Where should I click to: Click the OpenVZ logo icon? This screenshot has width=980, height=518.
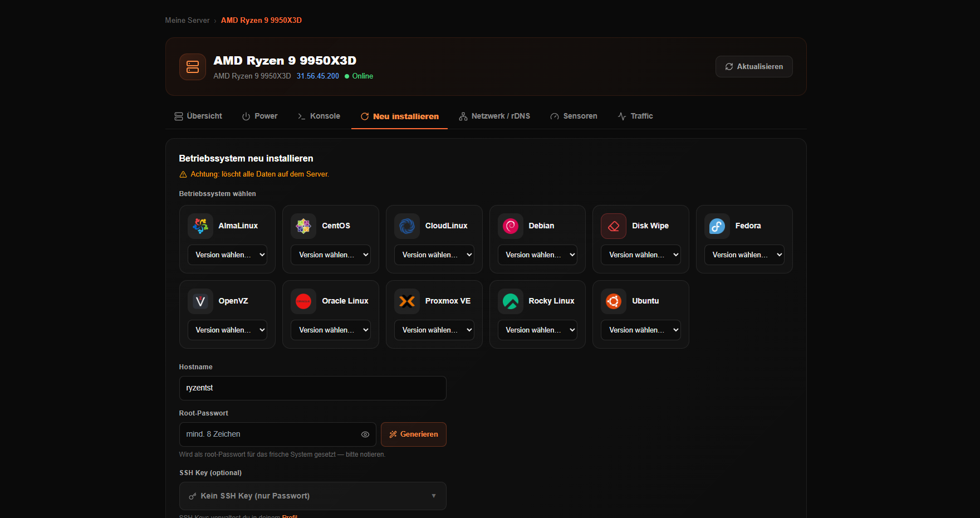coord(200,301)
